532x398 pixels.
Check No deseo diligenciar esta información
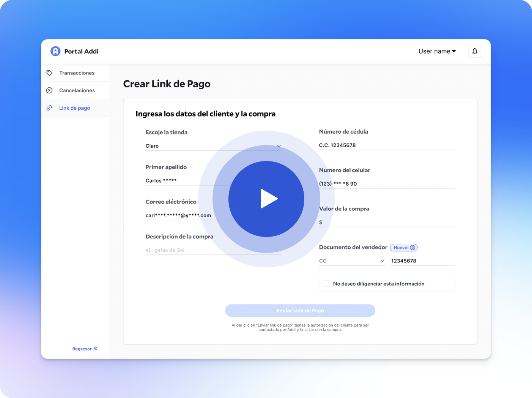tap(327, 284)
